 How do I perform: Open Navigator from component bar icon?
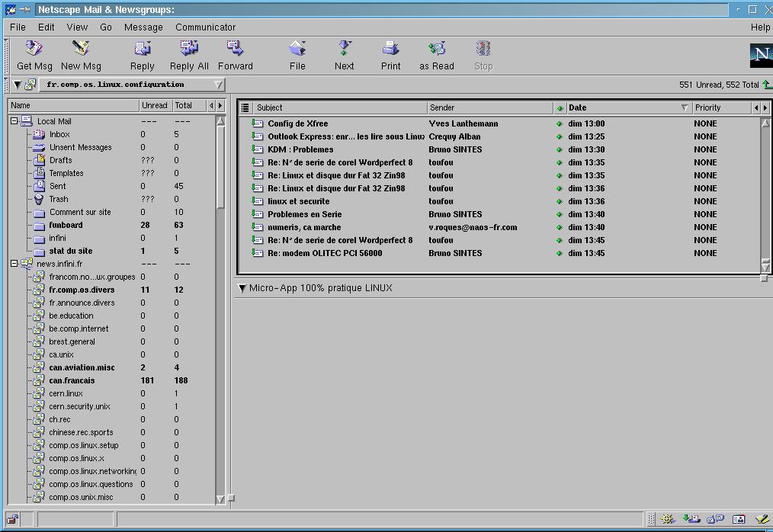point(668,519)
